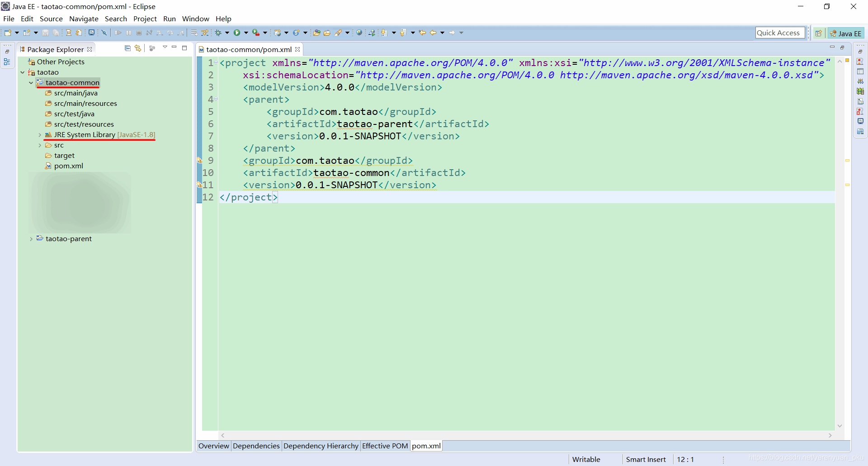Screen dimensions: 868x466
Task: Click the Open Perspective icon
Action: point(818,33)
